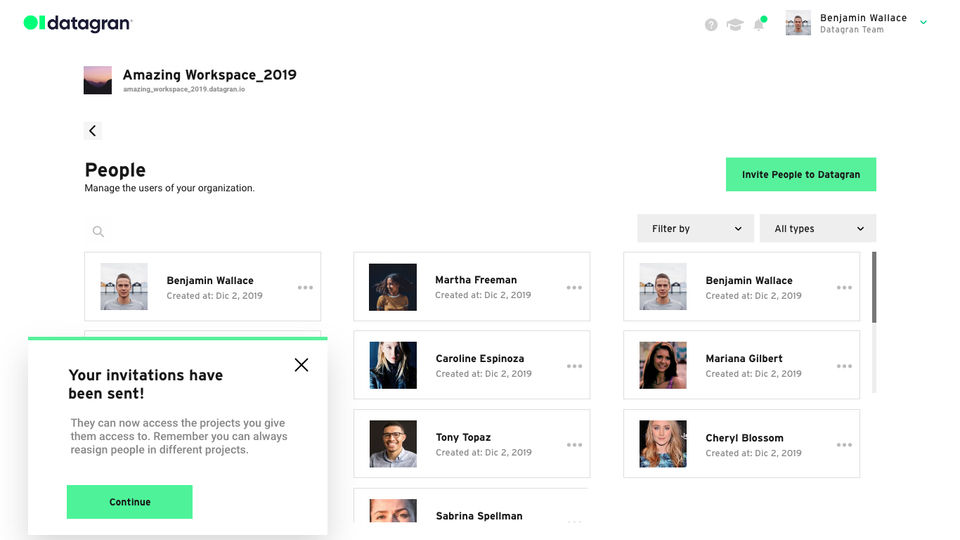Expand the Filter by dropdown
This screenshot has height=540, width=960.
click(x=696, y=229)
